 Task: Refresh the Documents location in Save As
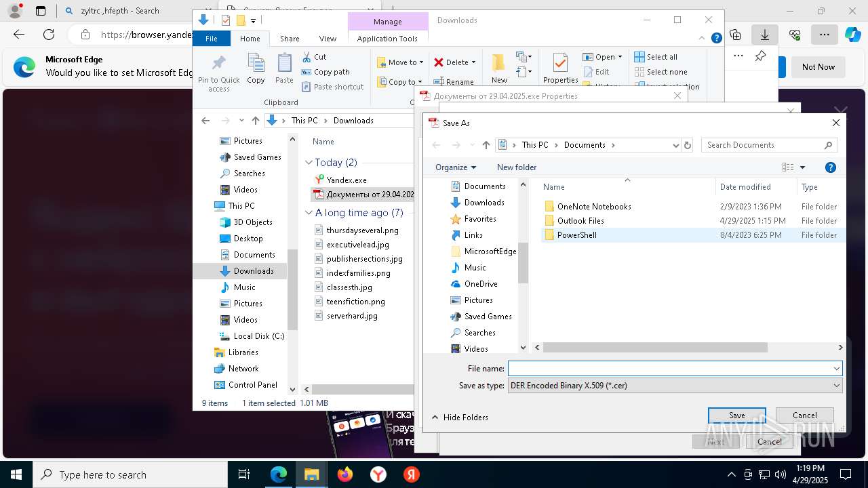tap(688, 145)
